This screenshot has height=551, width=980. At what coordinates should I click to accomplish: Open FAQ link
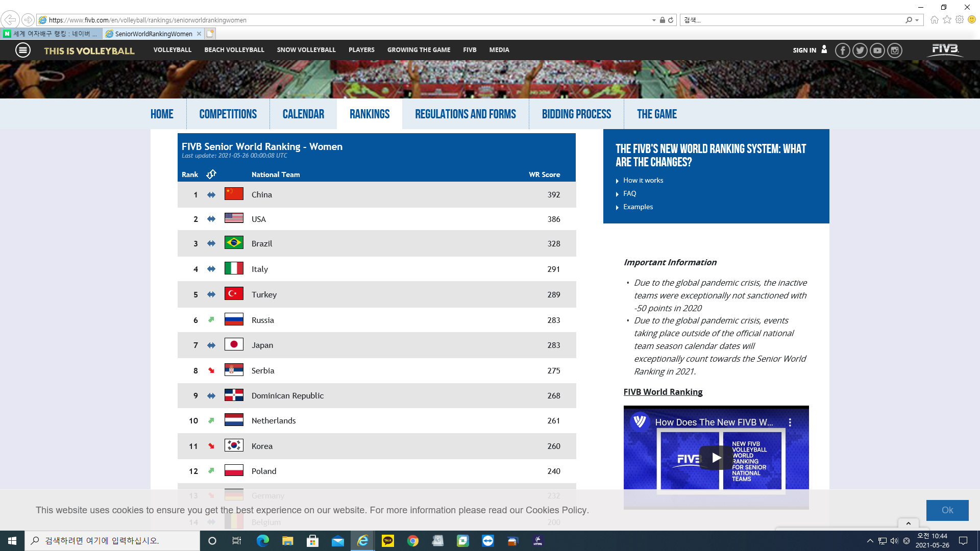[629, 194]
